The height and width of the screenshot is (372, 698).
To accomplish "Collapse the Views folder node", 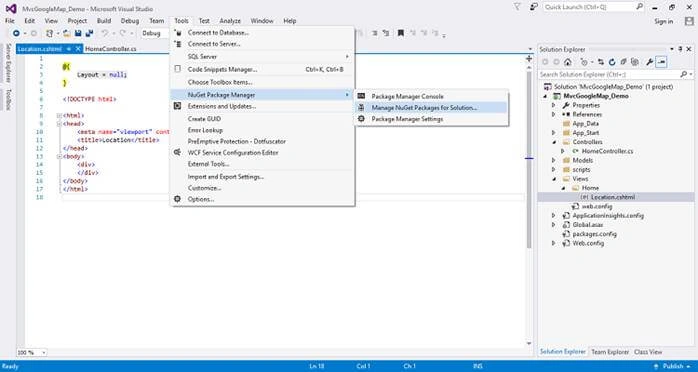I will click(554, 179).
